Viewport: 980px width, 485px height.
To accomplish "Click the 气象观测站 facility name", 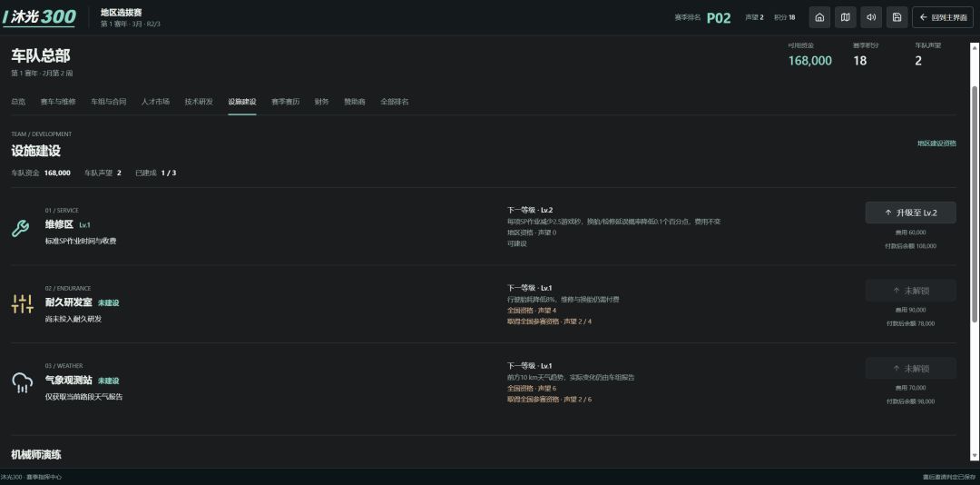I will tap(69, 380).
